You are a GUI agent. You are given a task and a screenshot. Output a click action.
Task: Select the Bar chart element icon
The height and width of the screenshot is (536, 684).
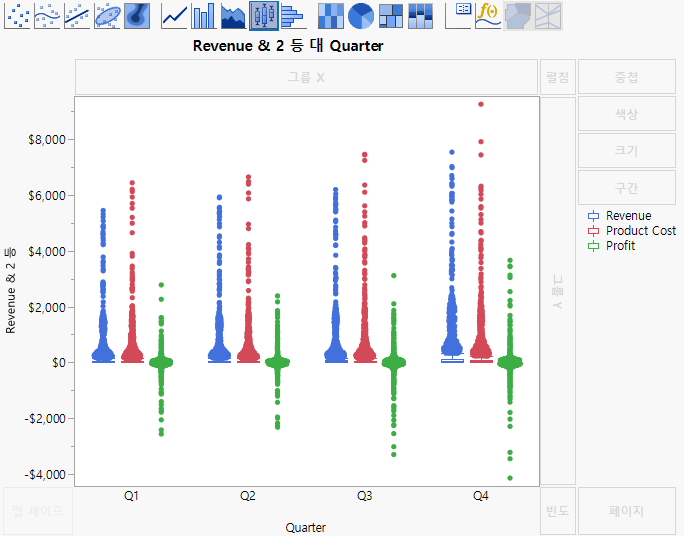point(204,16)
